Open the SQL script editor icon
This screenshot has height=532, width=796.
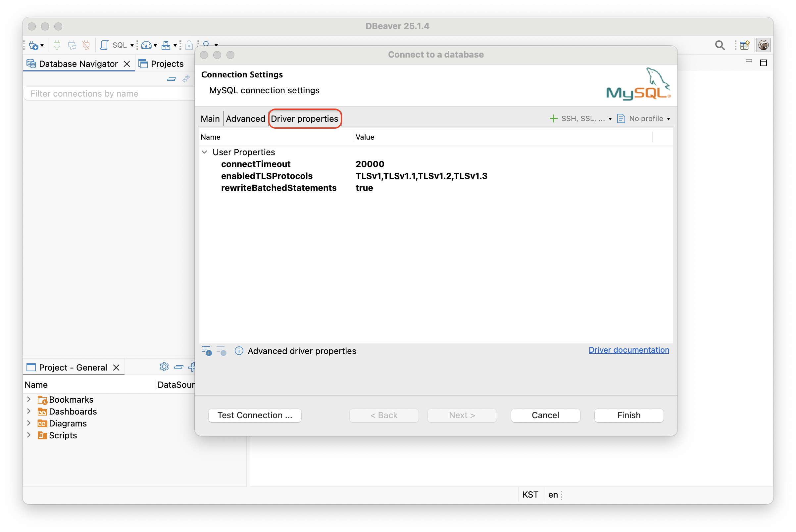pos(104,45)
